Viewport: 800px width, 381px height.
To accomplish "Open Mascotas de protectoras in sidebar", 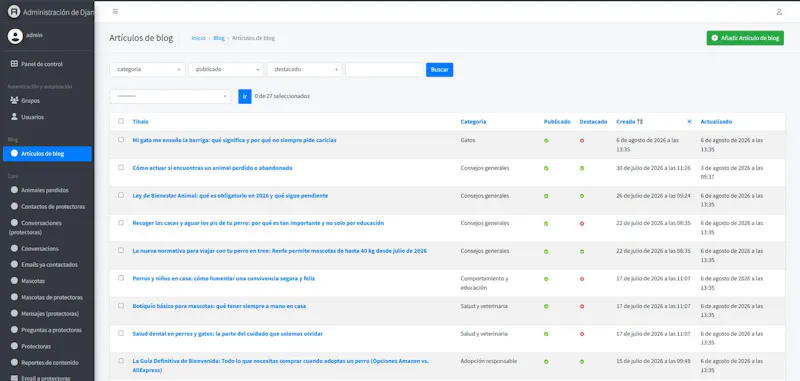I will click(47, 297).
